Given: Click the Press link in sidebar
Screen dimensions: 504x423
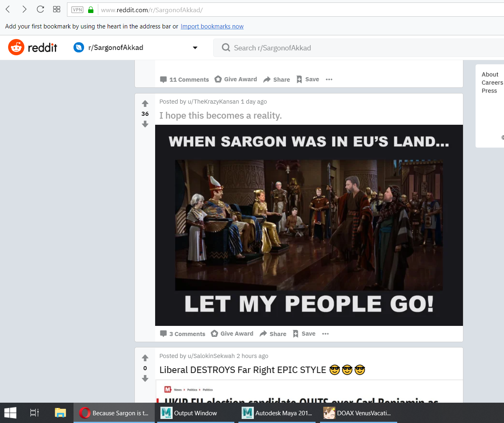Looking at the screenshot, I should pyautogui.click(x=489, y=91).
